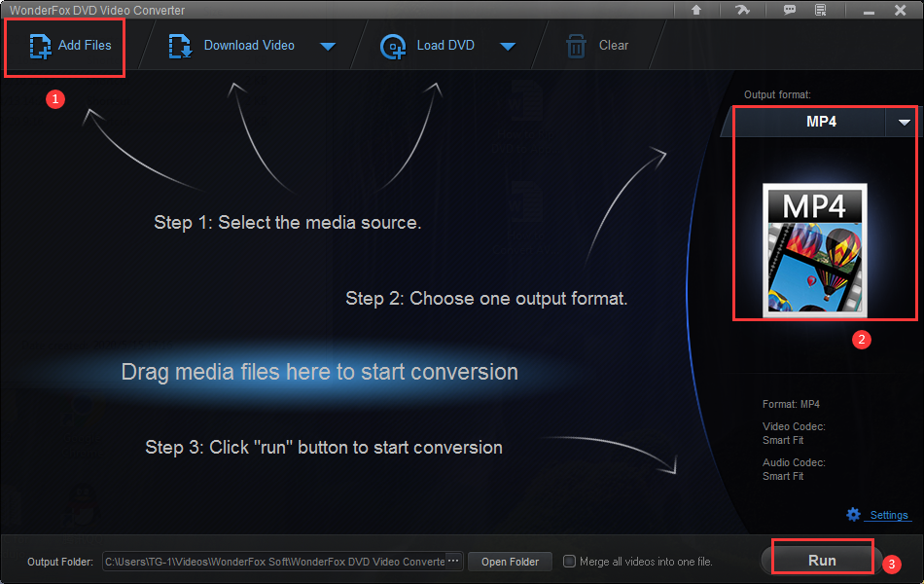Click the 'Video Codec: Smart Fit' text

click(793, 433)
